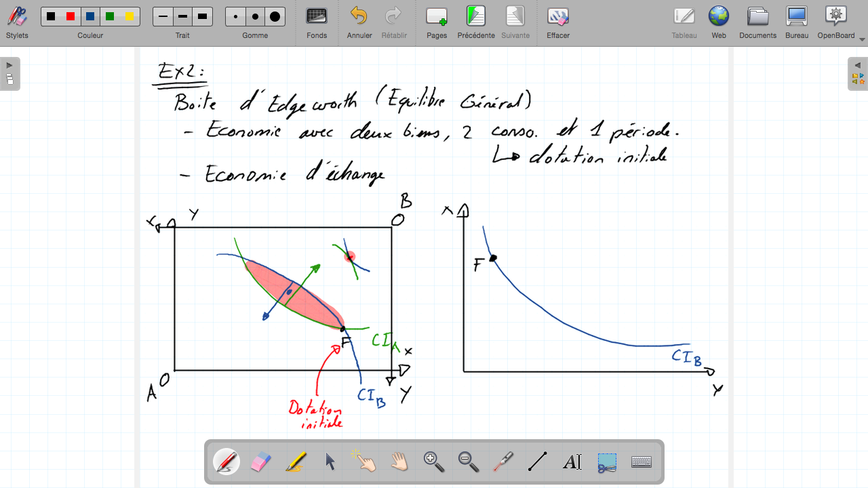This screenshot has width=868, height=488.
Task: Select the black color swatch
Action: [51, 16]
